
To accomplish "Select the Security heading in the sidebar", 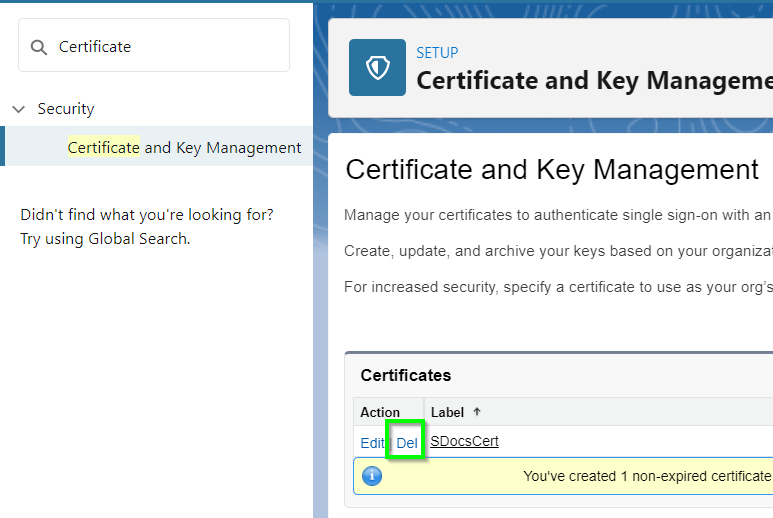I will click(x=66, y=108).
